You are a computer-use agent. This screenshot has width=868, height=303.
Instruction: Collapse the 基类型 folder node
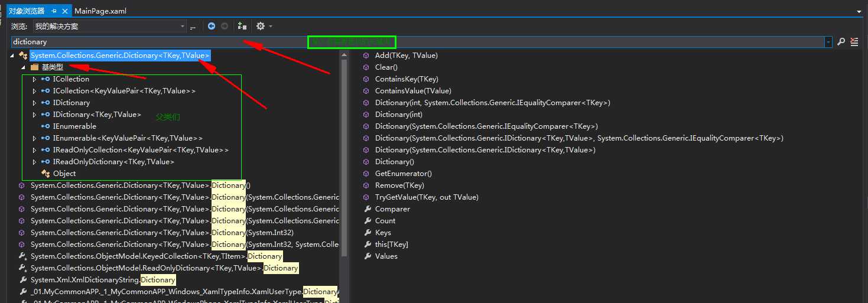24,67
